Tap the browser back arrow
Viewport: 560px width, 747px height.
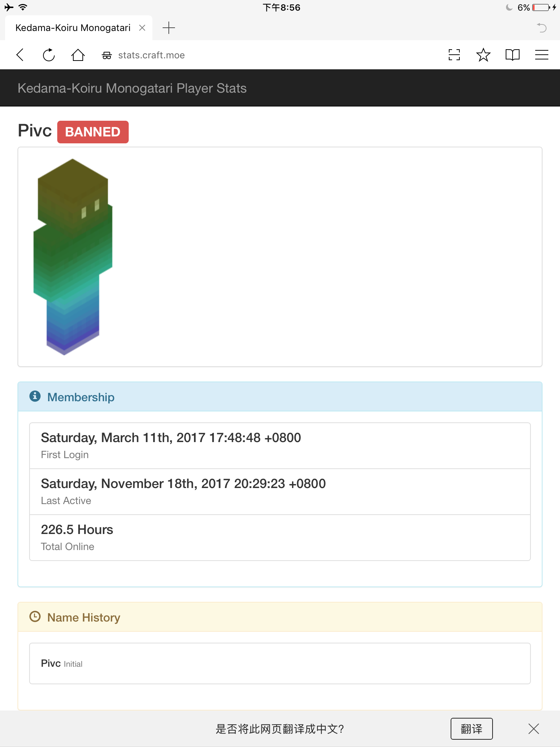pos(20,55)
